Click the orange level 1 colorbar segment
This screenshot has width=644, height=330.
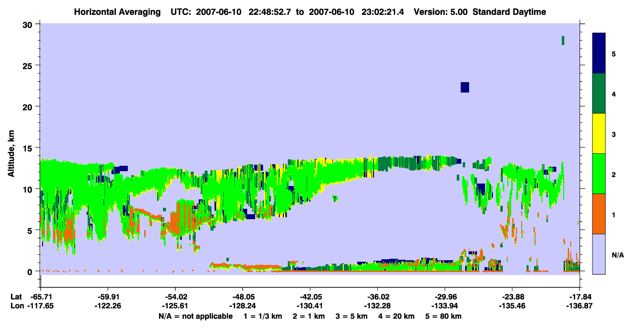(x=599, y=214)
